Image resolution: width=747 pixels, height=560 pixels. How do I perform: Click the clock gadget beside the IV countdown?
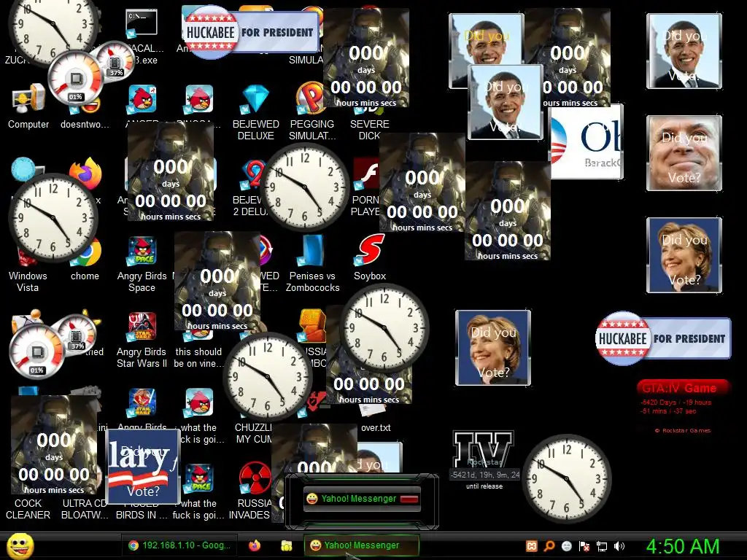[x=566, y=478]
